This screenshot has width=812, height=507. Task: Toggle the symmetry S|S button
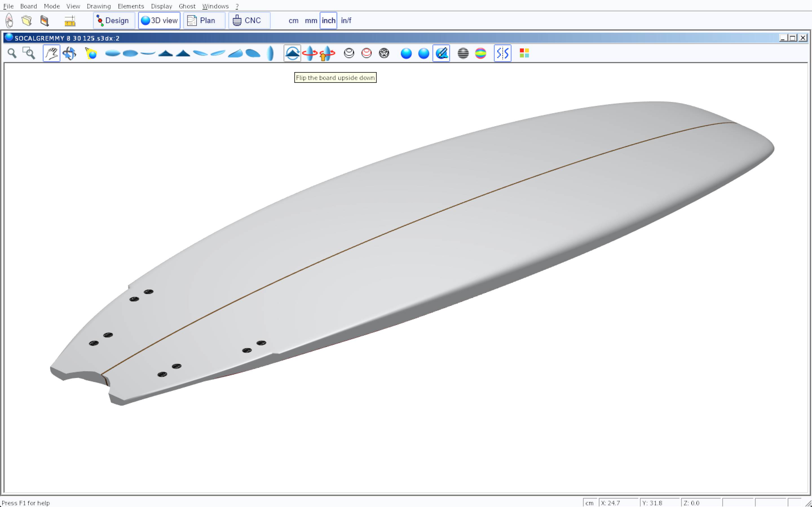502,53
